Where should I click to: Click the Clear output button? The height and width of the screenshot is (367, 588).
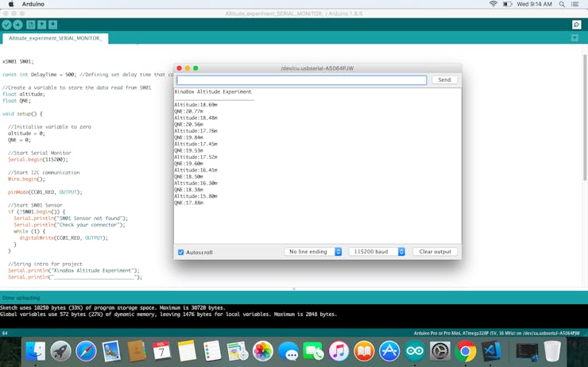point(435,252)
